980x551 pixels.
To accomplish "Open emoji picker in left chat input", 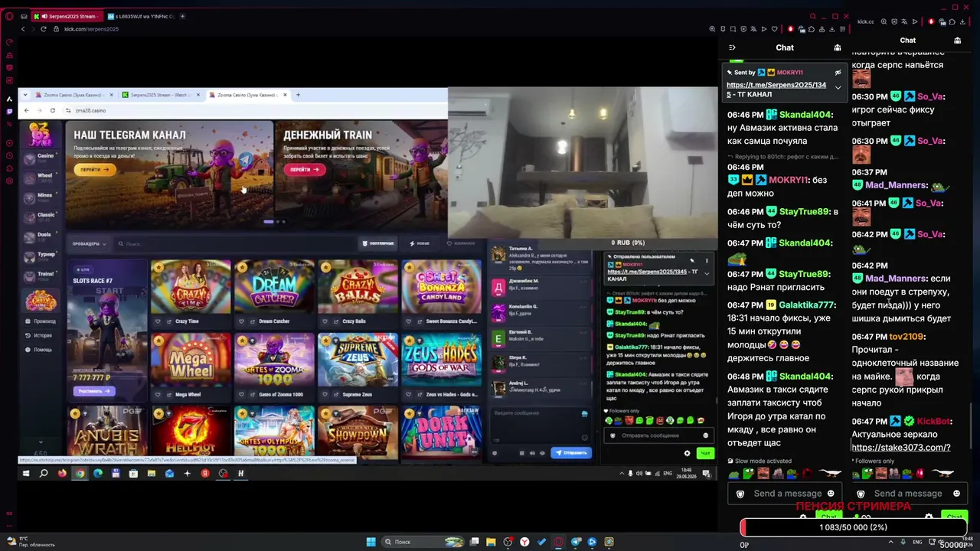I will click(x=831, y=494).
